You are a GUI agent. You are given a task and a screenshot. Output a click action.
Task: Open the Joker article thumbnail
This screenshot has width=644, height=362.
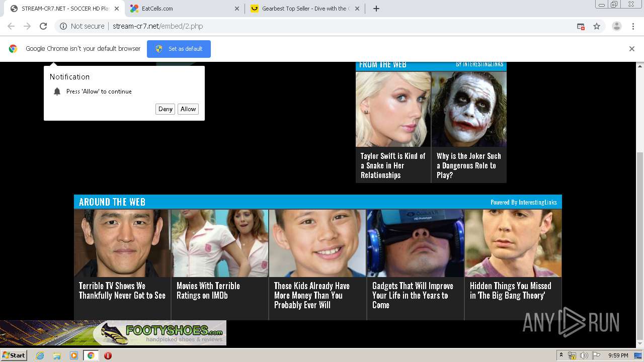469,109
